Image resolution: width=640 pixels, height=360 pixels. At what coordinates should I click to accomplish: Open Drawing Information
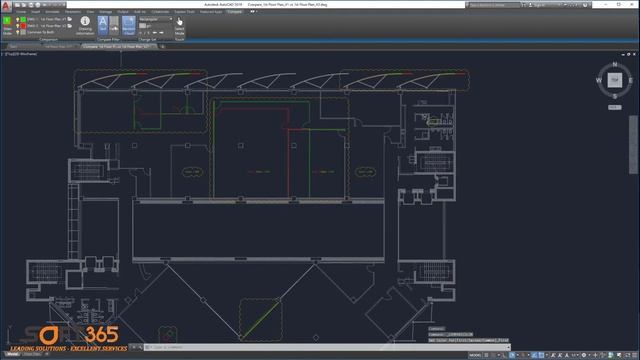point(85,25)
